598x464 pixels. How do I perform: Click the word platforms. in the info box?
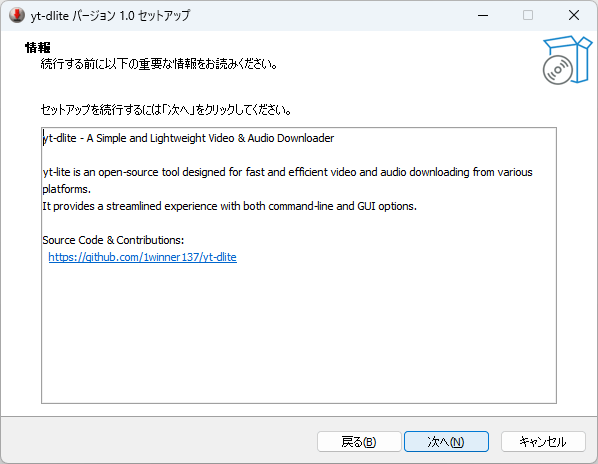click(67, 189)
